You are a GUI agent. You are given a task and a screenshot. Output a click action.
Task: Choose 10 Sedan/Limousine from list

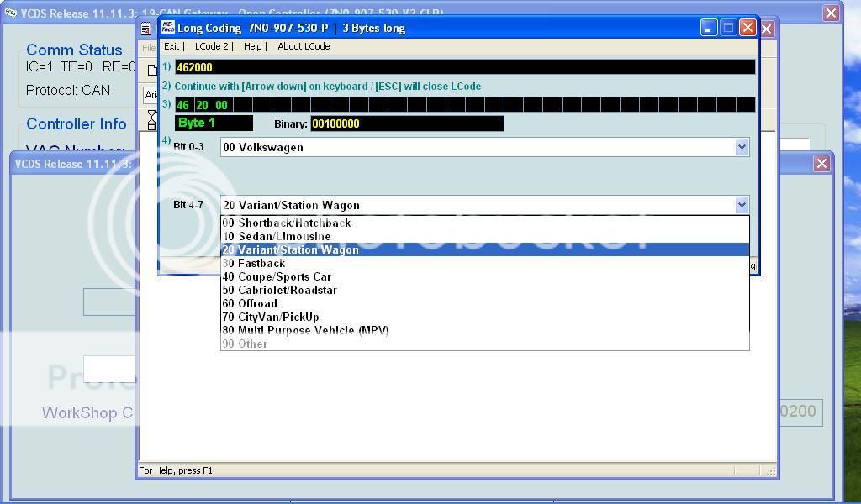point(277,236)
